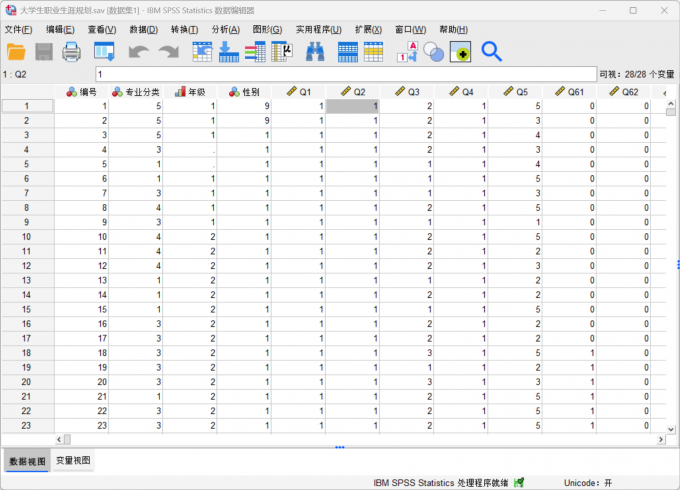
Task: Select the 数据视图 tab
Action: coord(26,461)
